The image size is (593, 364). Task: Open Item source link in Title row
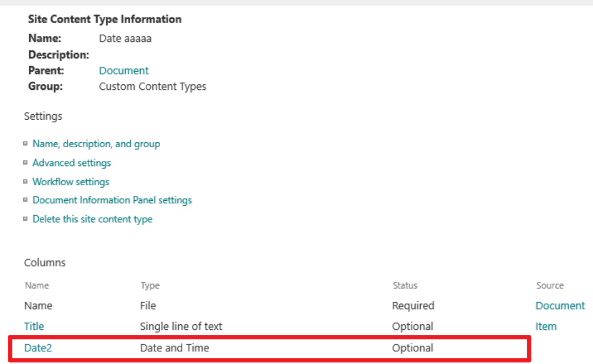pos(546,326)
